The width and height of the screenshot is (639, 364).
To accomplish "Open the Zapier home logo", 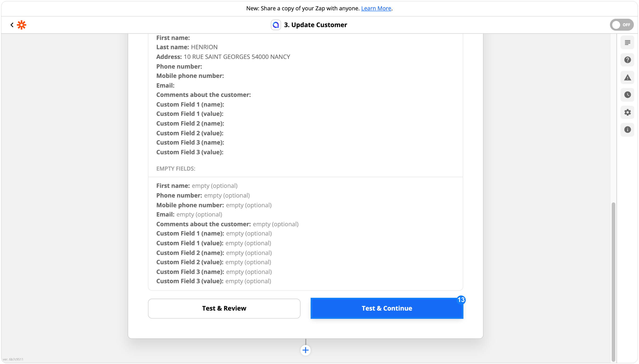I will [x=21, y=25].
